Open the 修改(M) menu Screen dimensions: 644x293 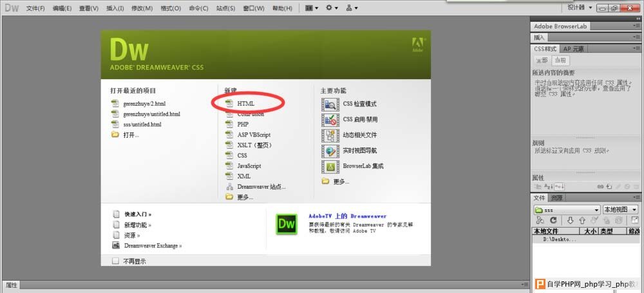click(142, 8)
